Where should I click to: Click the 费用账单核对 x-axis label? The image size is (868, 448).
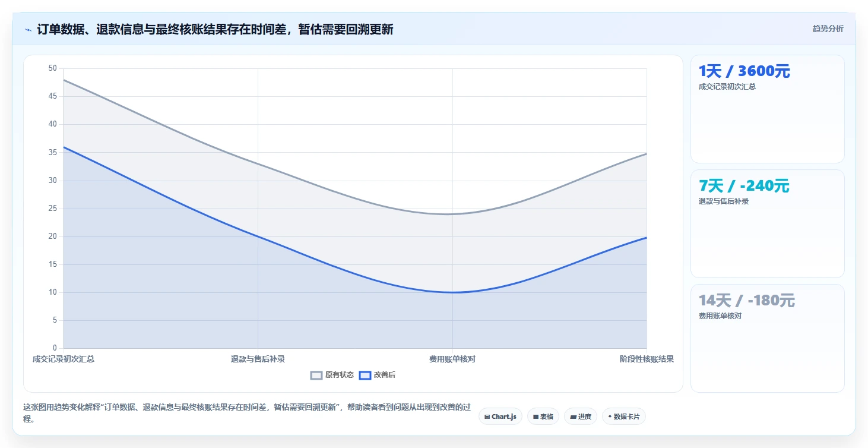[452, 359]
